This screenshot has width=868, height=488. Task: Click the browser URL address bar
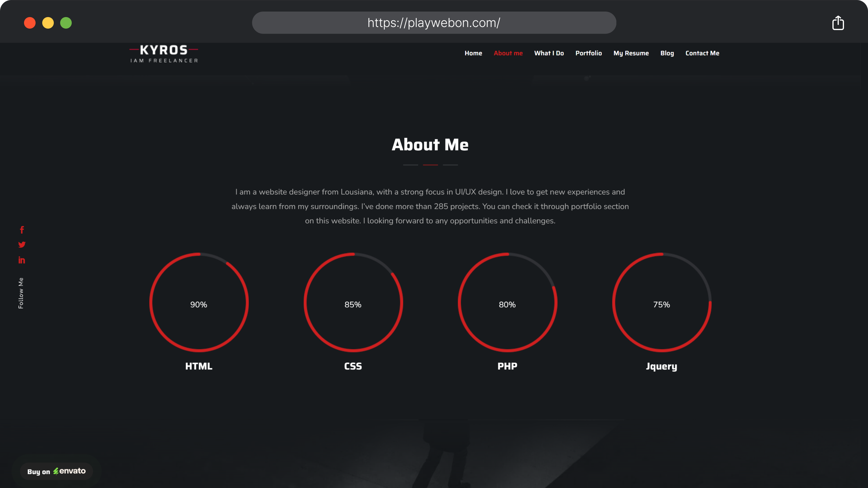point(434,23)
